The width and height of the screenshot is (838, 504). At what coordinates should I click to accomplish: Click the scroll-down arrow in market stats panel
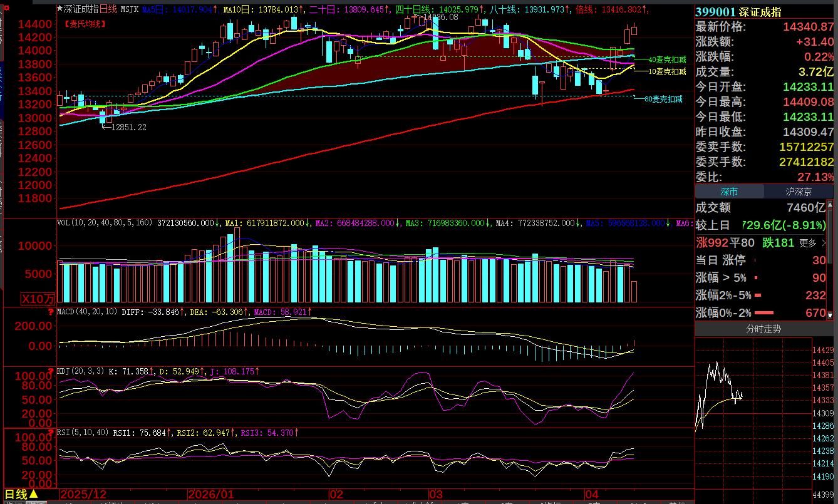point(830,316)
